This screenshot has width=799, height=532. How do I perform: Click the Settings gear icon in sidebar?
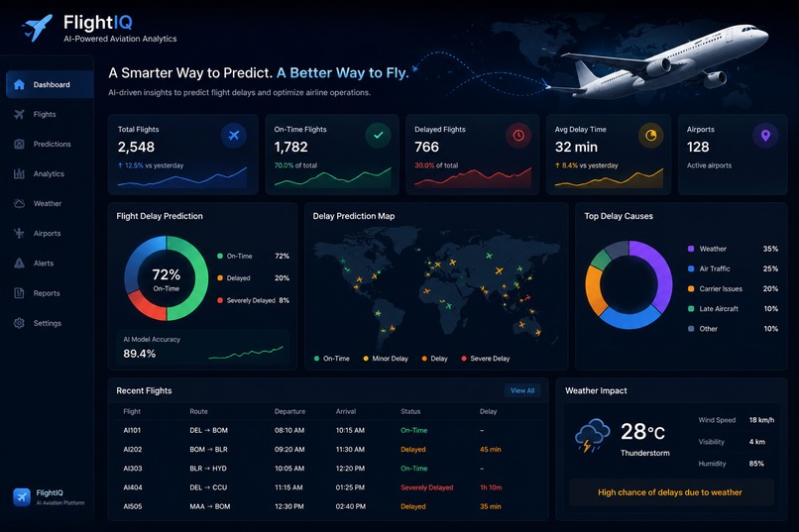click(19, 323)
